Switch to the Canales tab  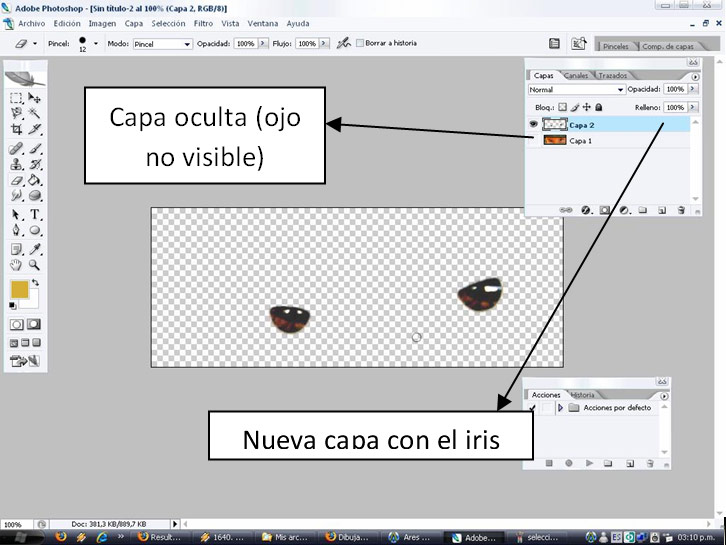(576, 75)
